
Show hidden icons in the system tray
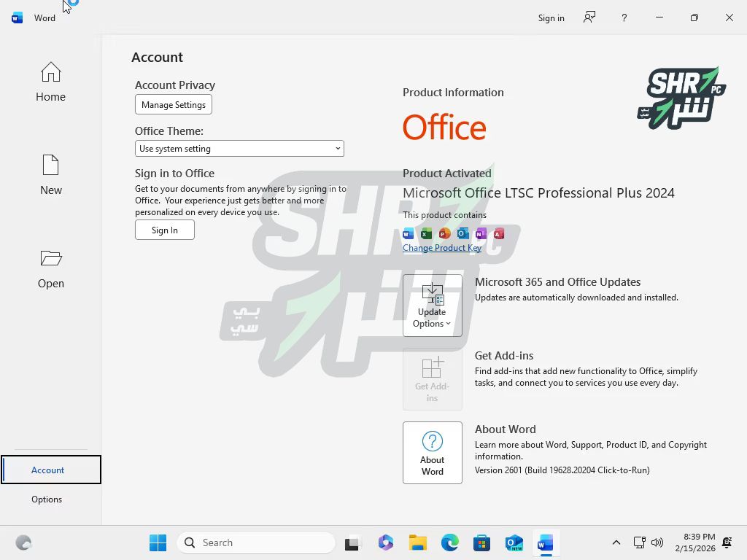pyautogui.click(x=616, y=542)
